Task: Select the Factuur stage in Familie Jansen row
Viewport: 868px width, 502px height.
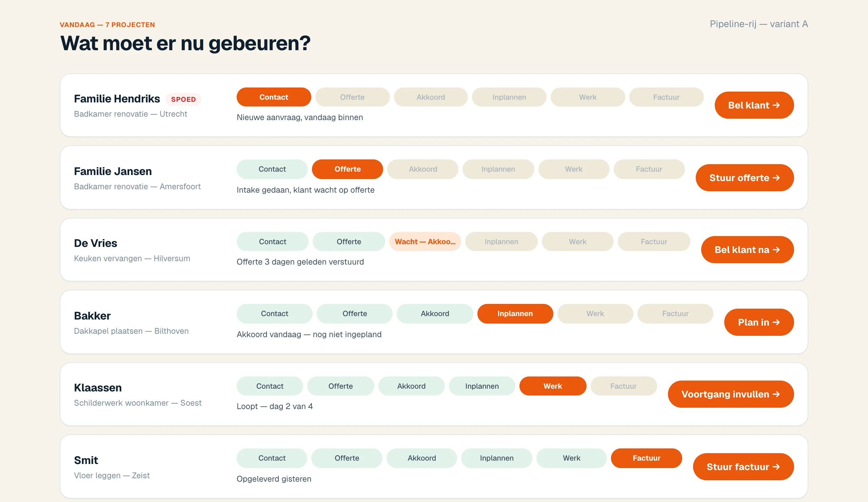Action: (x=649, y=169)
